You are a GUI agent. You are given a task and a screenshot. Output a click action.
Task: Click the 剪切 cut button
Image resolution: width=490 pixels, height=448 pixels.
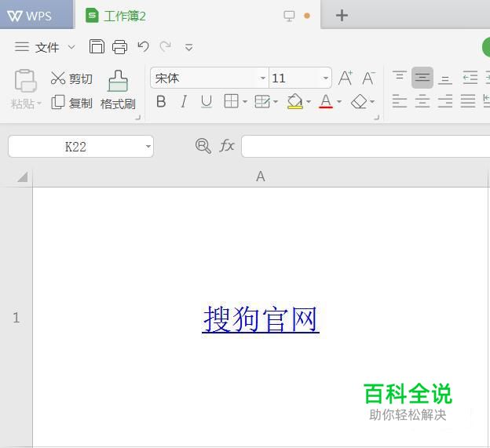[x=71, y=78]
